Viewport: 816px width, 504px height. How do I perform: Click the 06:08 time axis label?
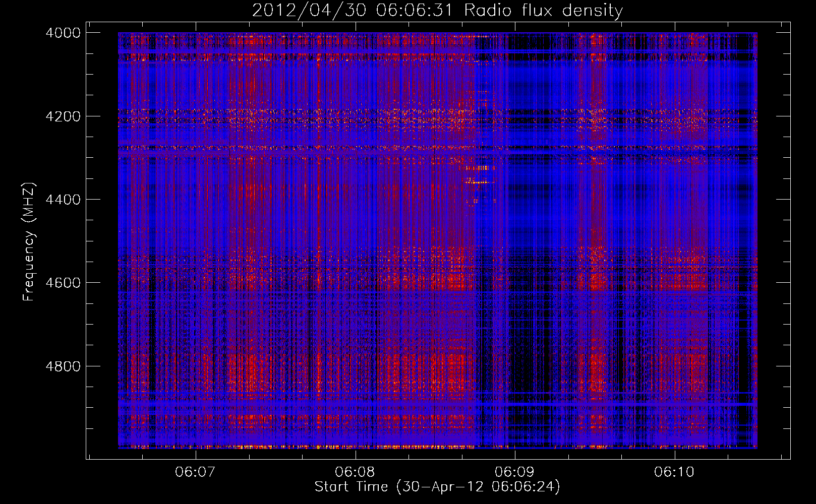(x=355, y=472)
